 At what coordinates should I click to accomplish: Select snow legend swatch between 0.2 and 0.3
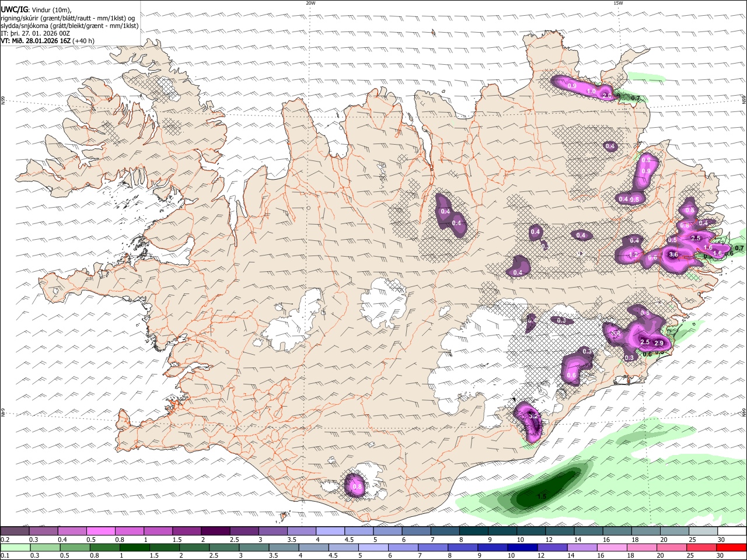click(x=15, y=531)
